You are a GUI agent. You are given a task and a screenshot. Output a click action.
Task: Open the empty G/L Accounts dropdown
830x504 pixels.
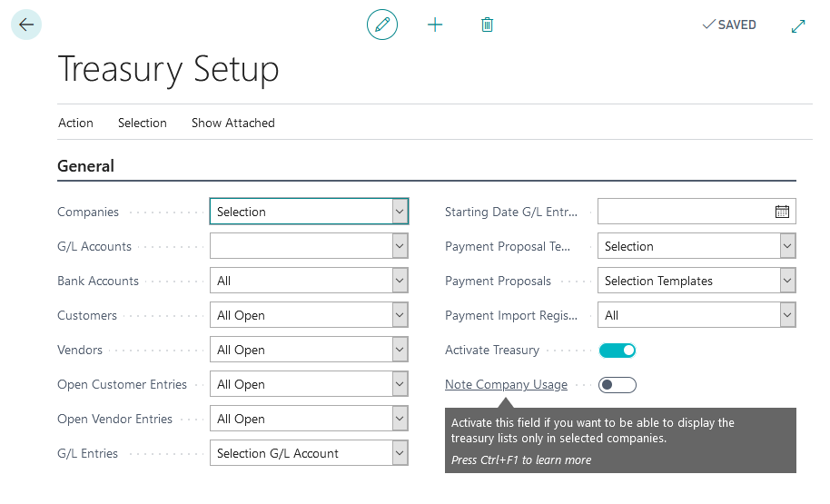click(400, 246)
